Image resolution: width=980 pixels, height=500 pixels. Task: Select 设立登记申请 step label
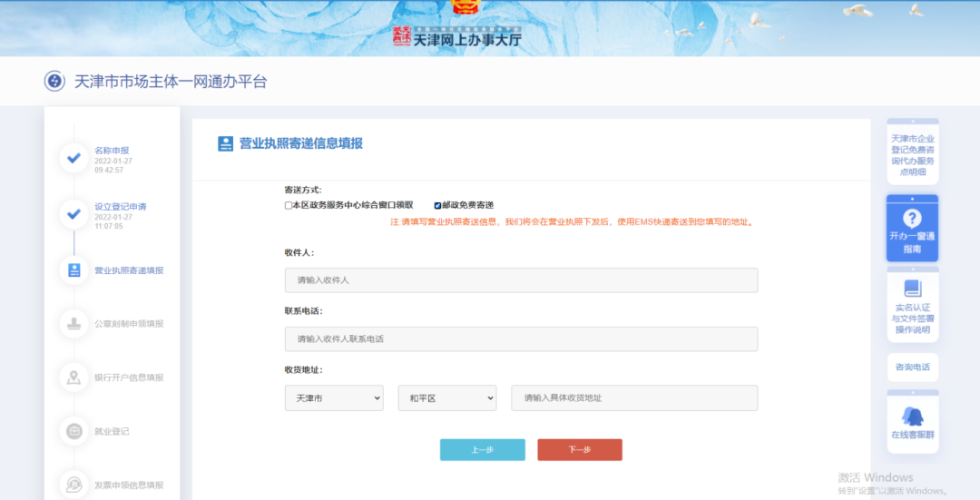tap(121, 207)
